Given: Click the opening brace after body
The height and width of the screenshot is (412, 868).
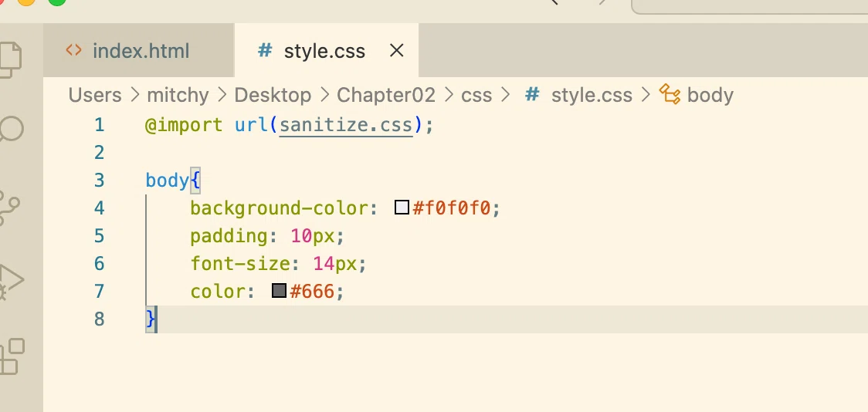Looking at the screenshot, I should [195, 181].
